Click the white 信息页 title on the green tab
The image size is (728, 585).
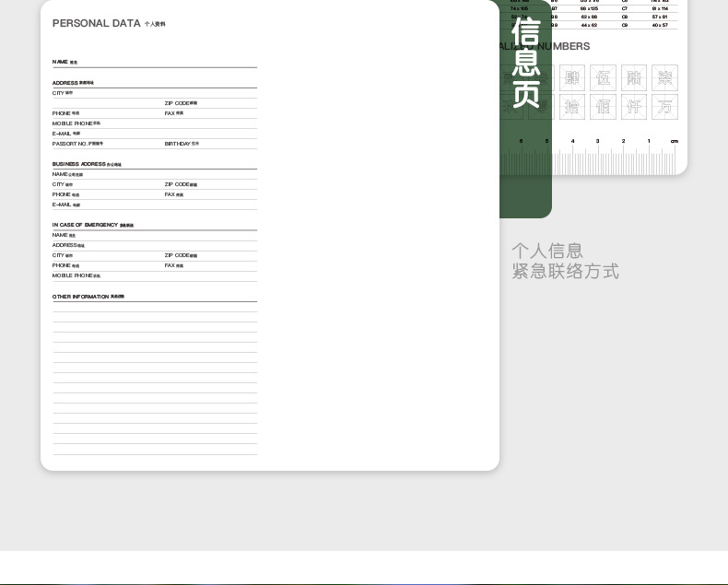526,64
